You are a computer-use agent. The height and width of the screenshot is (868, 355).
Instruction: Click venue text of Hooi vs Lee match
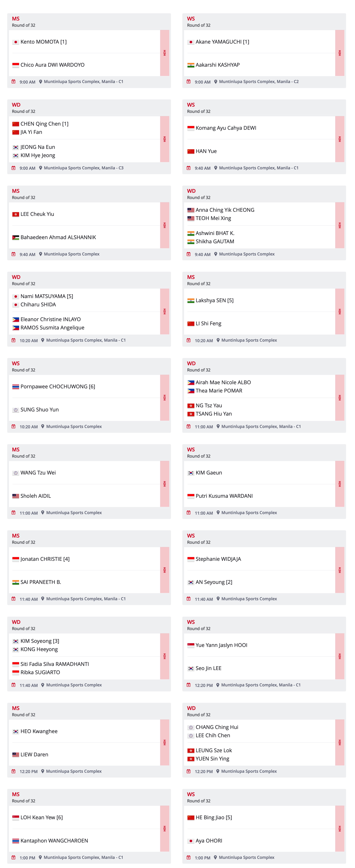pos(261,685)
